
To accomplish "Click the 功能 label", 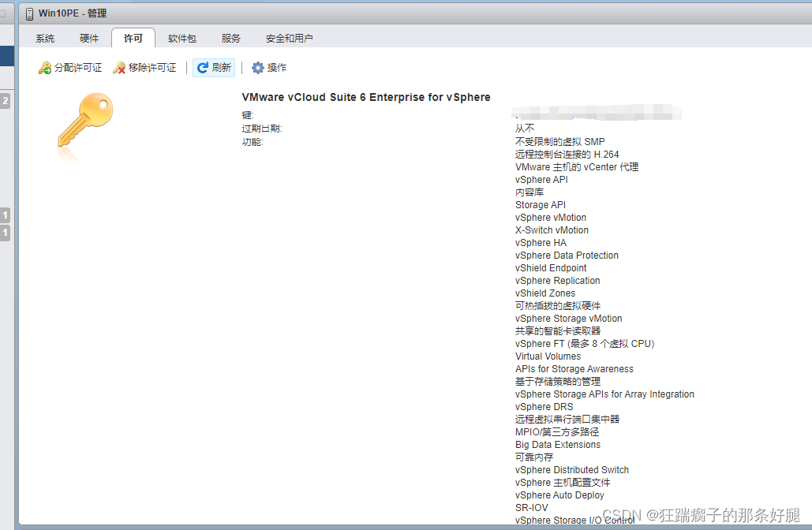I will [253, 142].
